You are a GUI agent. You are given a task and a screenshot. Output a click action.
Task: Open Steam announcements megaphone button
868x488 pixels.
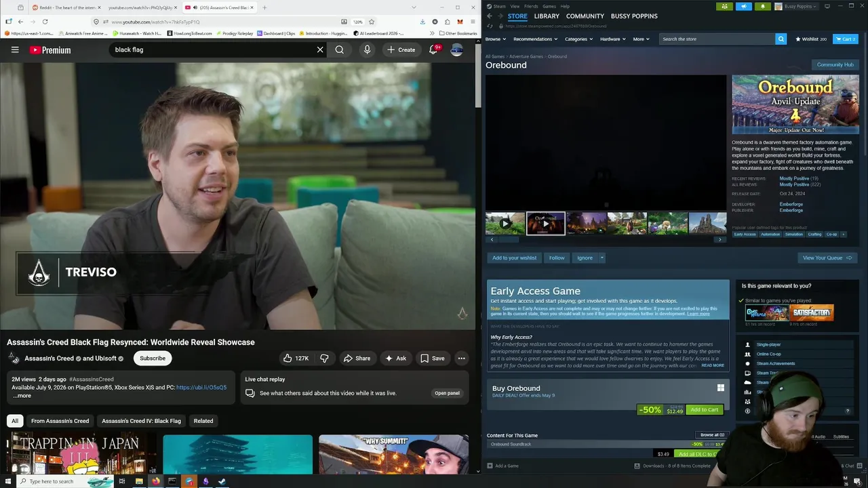point(743,6)
